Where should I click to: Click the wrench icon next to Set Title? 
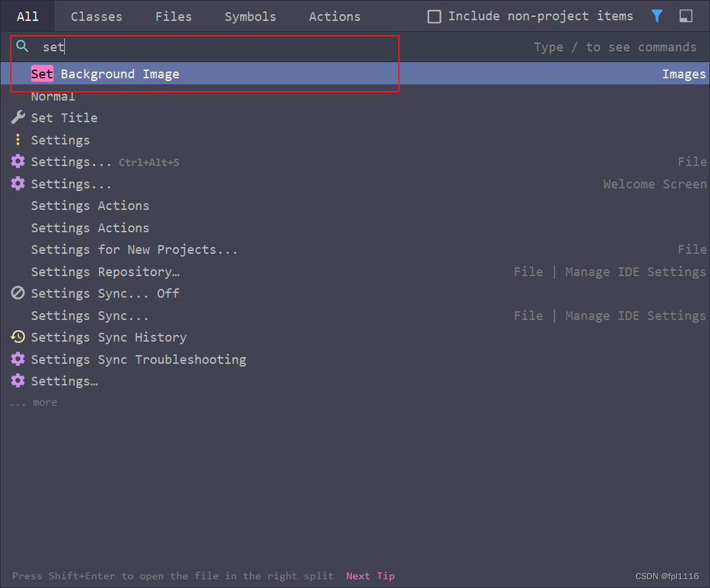pyautogui.click(x=17, y=117)
